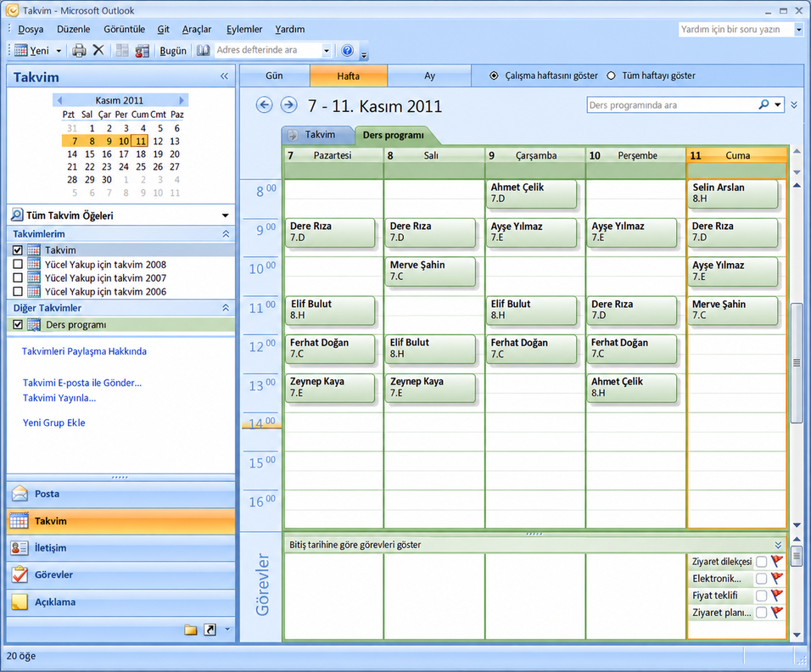This screenshot has width=811, height=672.
Task: Click Takvimi E-posta ile Gönder link
Action: 82,383
